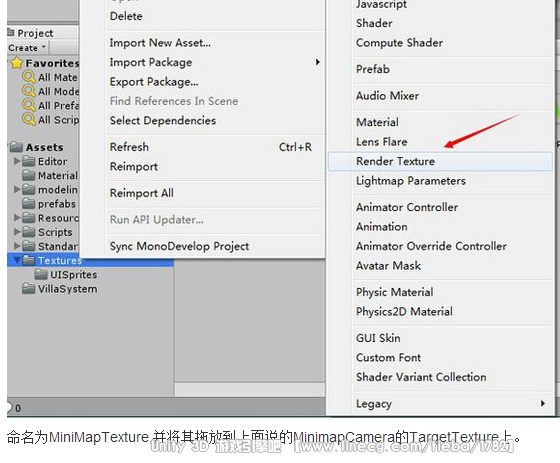This screenshot has width=560, height=463.
Task: Select the Textures tree row
Action: click(x=90, y=260)
